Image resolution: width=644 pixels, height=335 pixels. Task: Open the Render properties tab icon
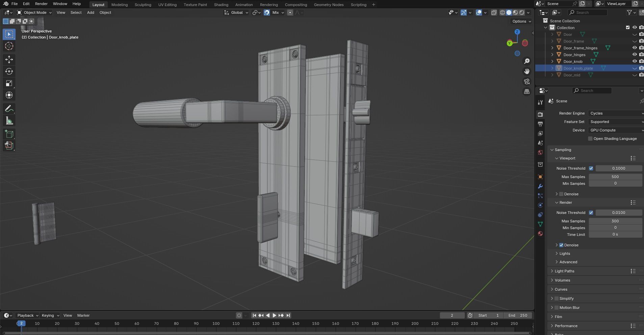click(540, 115)
